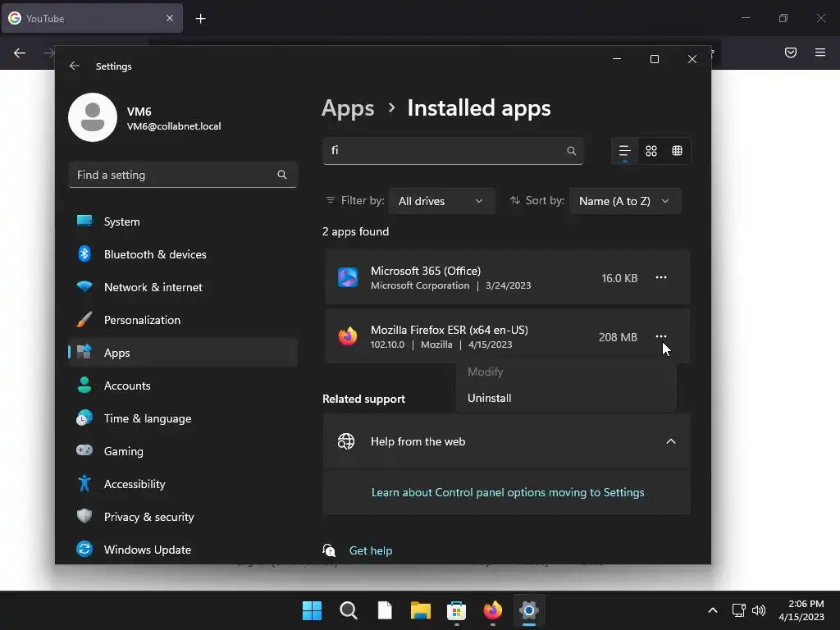Switch to table view layout

pos(677,151)
